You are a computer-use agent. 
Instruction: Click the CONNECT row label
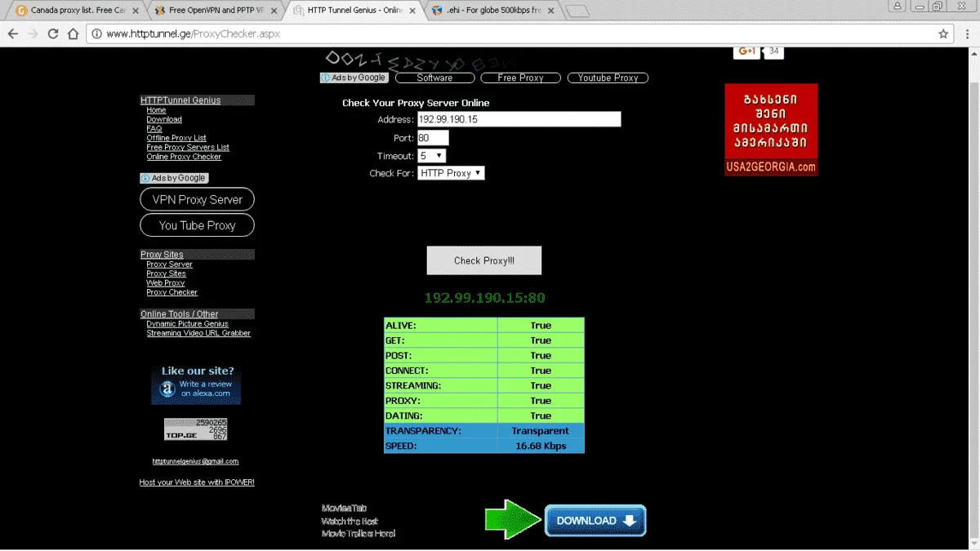[407, 371]
